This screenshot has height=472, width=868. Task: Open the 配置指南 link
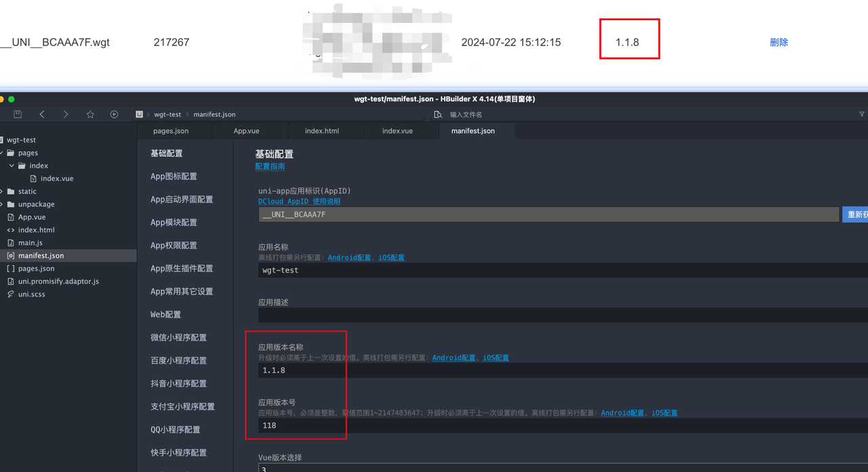(x=270, y=166)
